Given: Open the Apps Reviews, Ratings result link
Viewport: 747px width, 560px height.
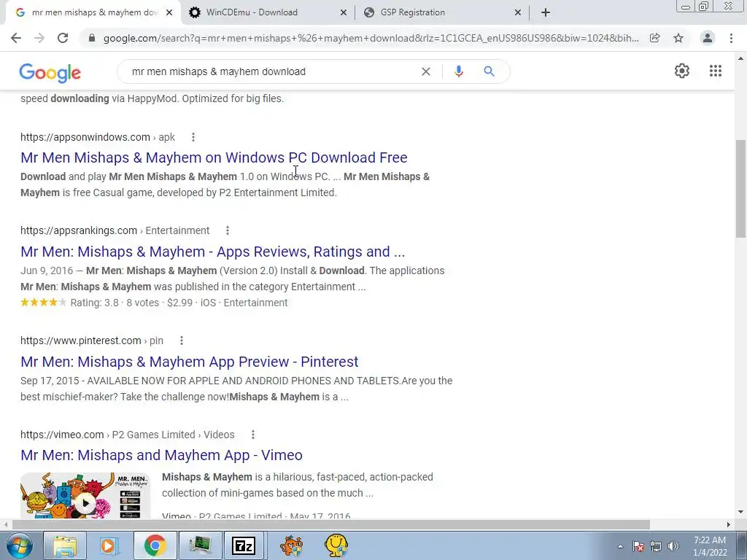Looking at the screenshot, I should pyautogui.click(x=212, y=252).
